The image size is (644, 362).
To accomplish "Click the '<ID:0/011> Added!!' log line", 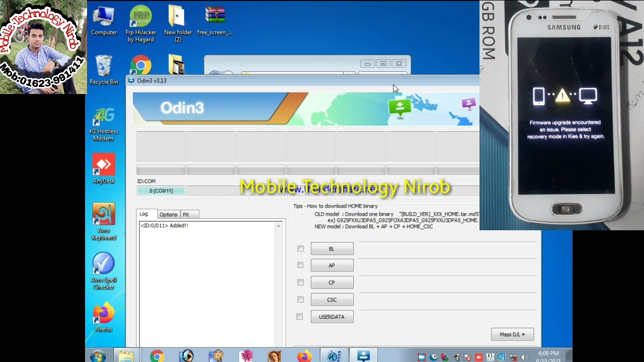I will (x=165, y=226).
